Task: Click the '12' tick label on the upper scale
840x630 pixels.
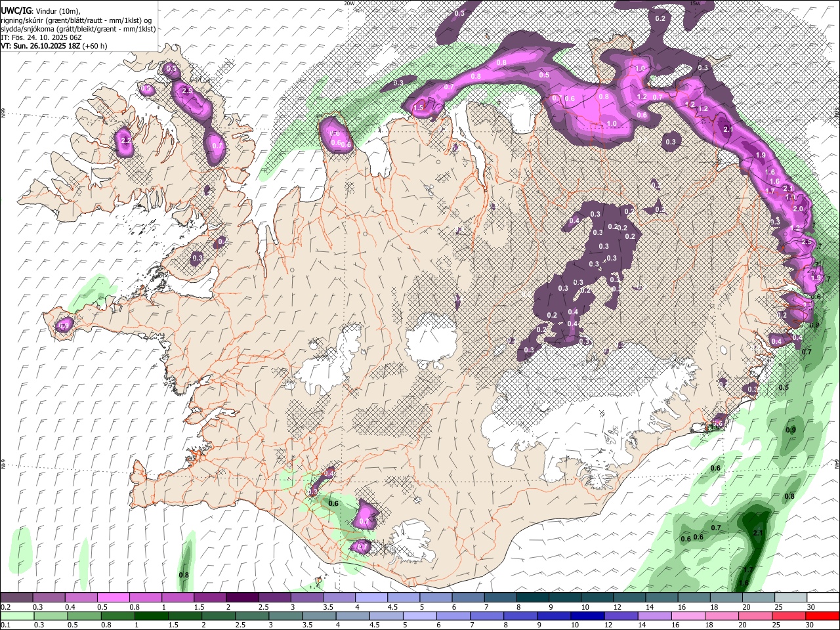Action: pos(617,607)
